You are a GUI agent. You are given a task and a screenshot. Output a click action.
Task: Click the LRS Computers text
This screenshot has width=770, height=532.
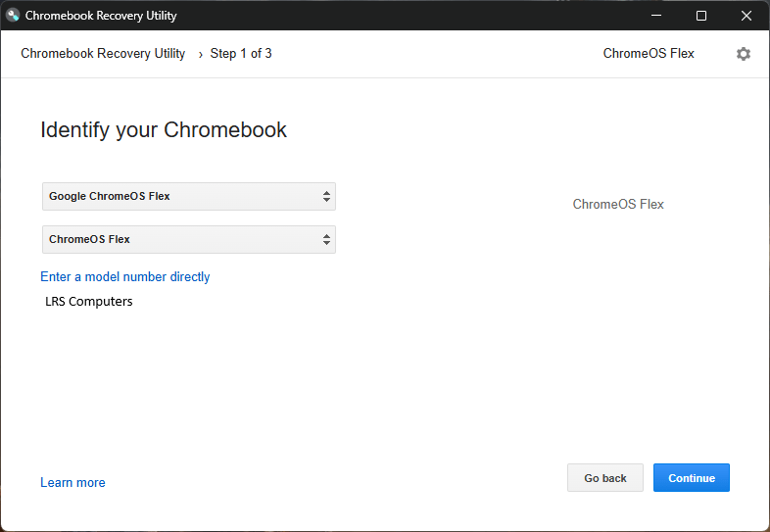click(89, 302)
